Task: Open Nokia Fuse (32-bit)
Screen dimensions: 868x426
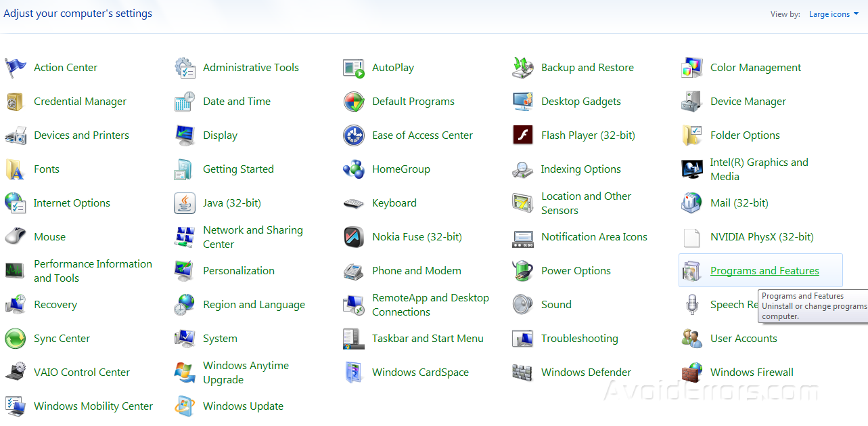Action: tap(416, 236)
